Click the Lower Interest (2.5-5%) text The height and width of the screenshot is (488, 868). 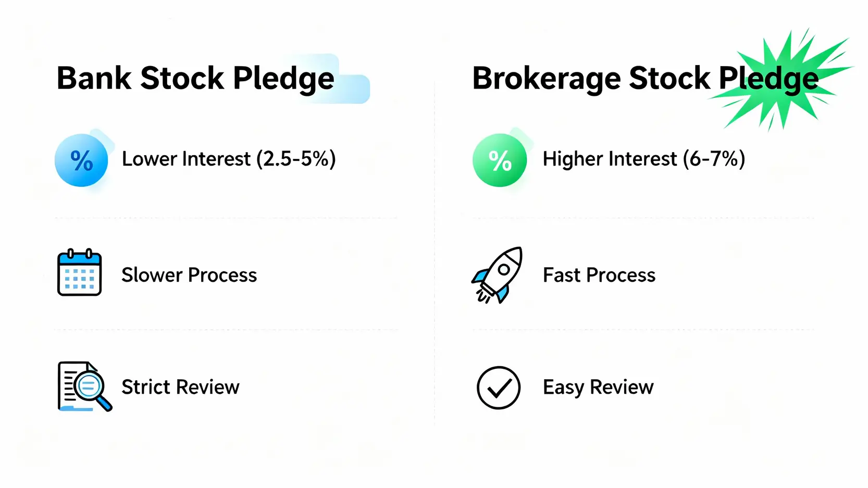[x=229, y=159]
